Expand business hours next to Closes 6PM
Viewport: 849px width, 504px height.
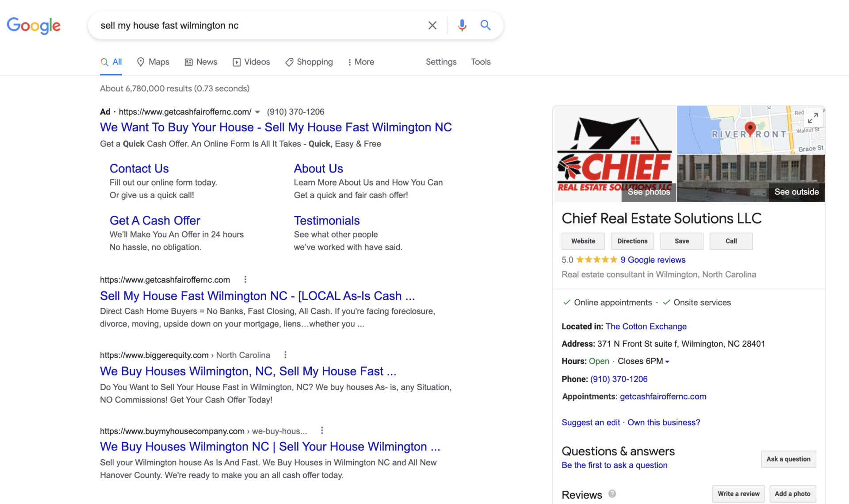(667, 362)
